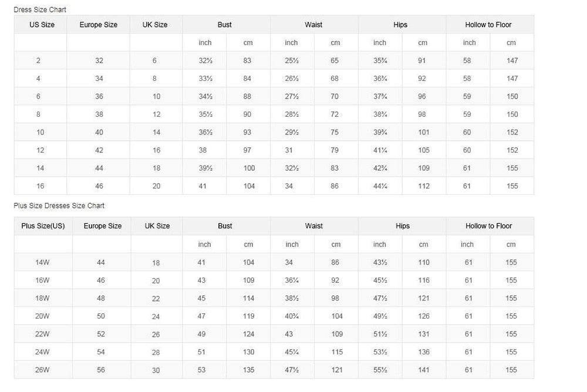587x392 pixels.
Task: Click the "Dress Size Chart" title text
Action: click(x=40, y=10)
